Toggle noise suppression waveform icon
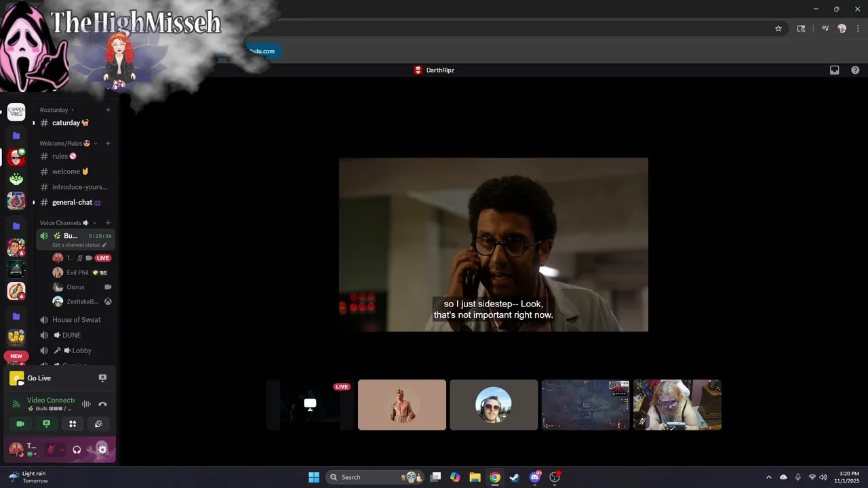This screenshot has height=488, width=868. point(86,404)
